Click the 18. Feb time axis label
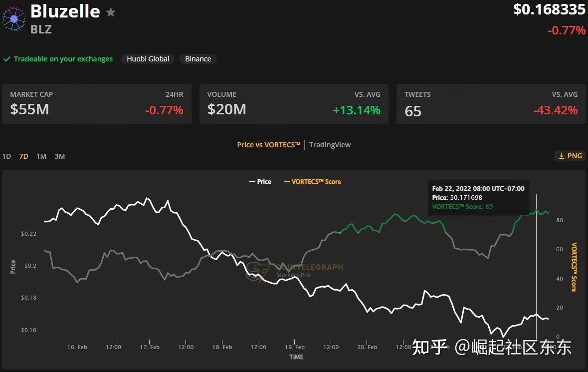The width and height of the screenshot is (588, 372). tap(222, 347)
